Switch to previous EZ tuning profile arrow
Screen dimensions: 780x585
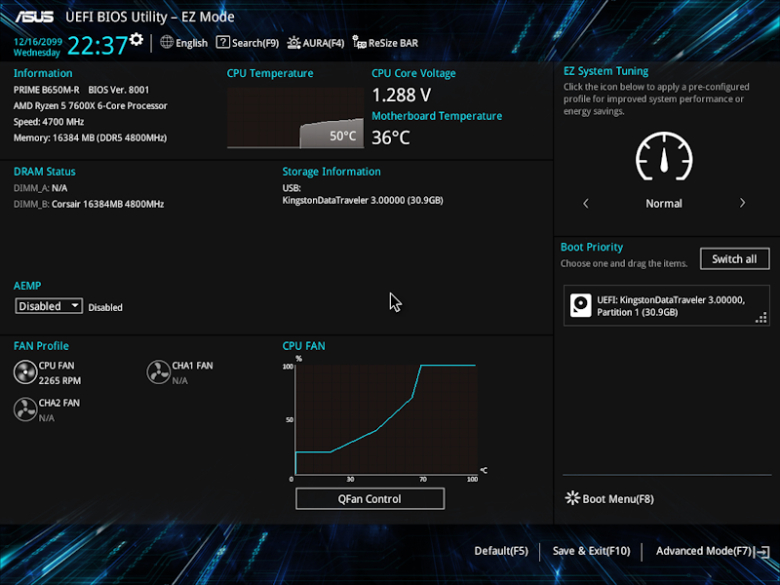586,203
